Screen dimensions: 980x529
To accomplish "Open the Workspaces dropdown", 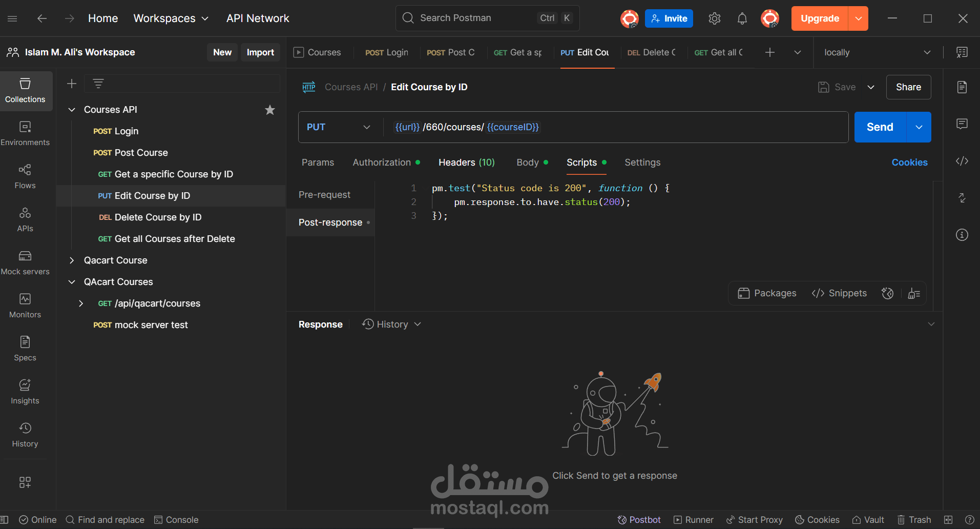I will tap(171, 18).
